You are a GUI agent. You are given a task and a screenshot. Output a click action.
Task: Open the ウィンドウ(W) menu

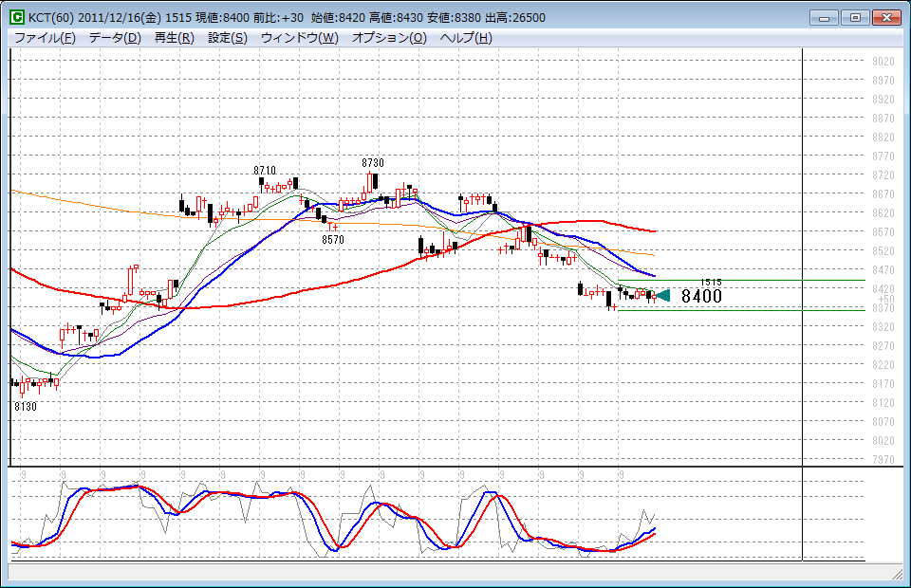coord(299,38)
